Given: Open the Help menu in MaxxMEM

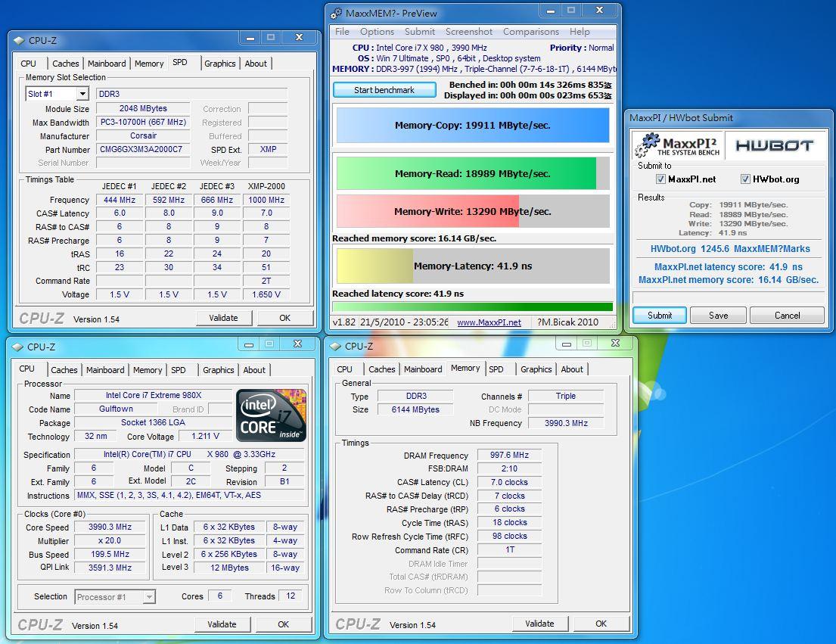Looking at the screenshot, I should coord(580,32).
